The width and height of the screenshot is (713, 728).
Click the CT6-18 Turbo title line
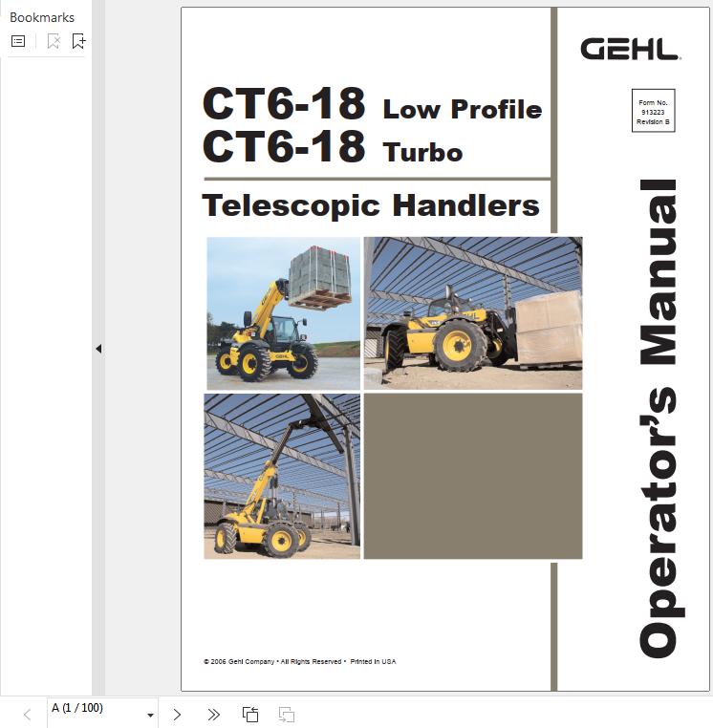coord(333,147)
